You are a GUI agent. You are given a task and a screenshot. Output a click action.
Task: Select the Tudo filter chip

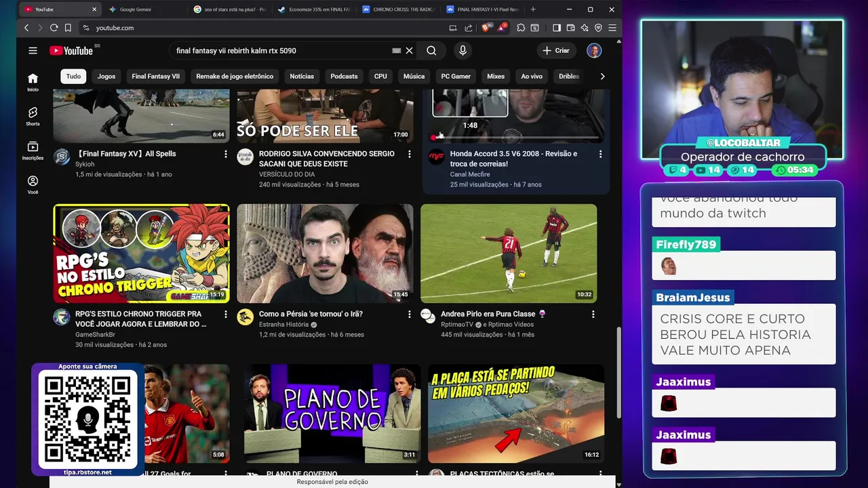(73, 77)
